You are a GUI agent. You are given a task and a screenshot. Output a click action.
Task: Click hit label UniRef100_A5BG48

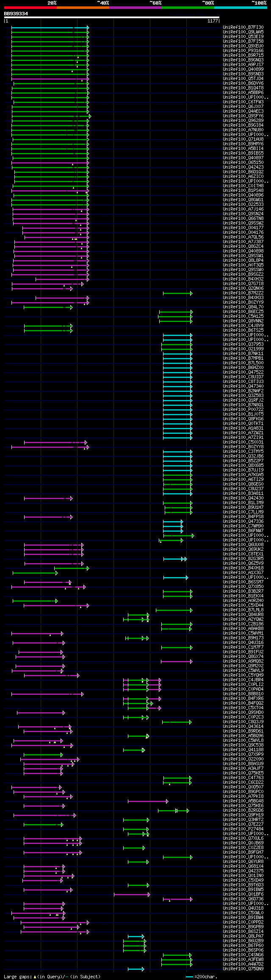click(x=243, y=801)
